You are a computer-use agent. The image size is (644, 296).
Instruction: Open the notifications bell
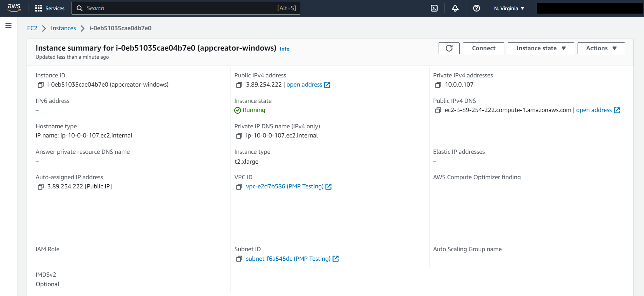point(455,8)
